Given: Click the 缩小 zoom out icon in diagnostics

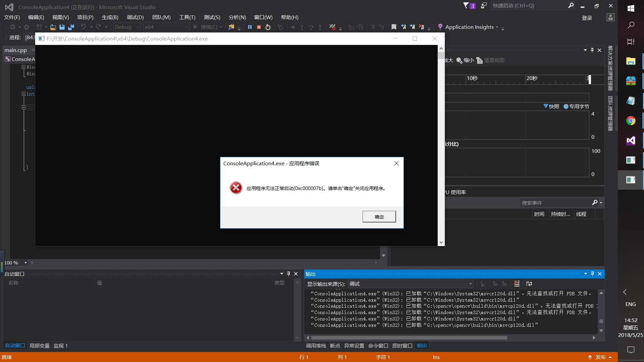Looking at the screenshot, I should [465, 60].
